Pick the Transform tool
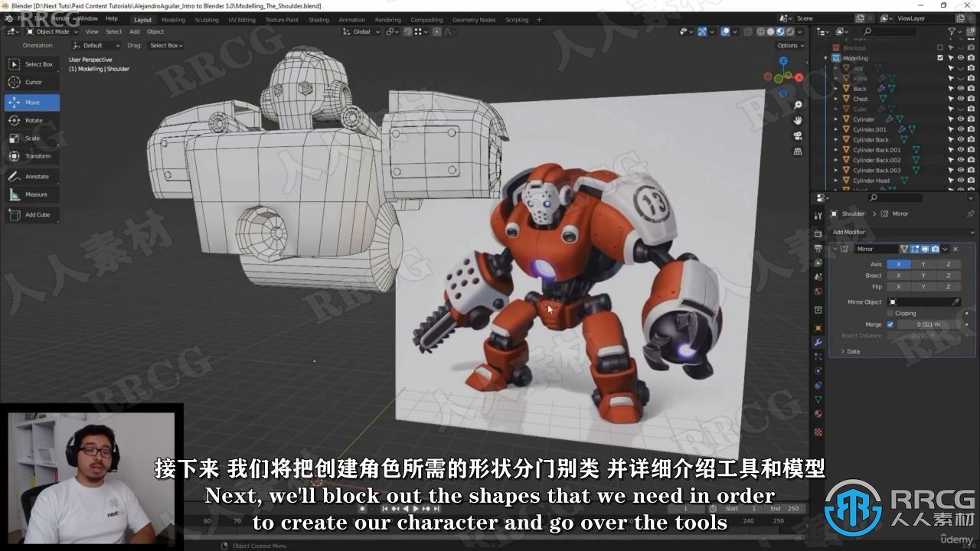 pos(32,156)
